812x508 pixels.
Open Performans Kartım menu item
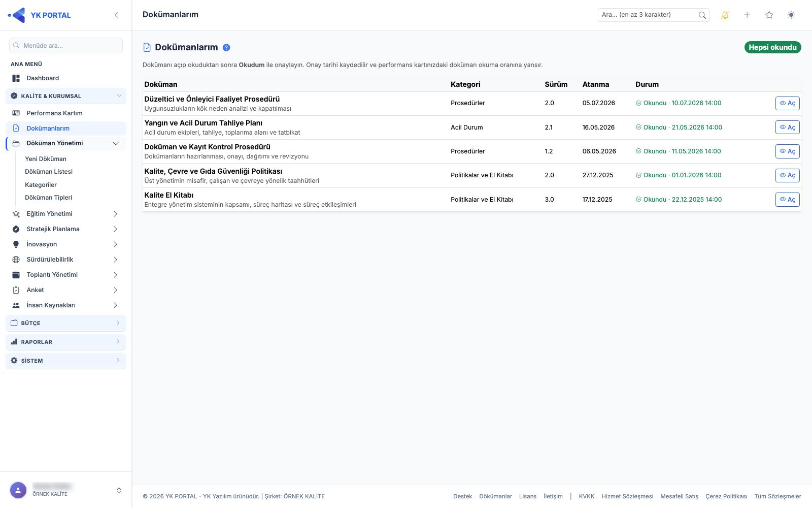tap(66, 113)
